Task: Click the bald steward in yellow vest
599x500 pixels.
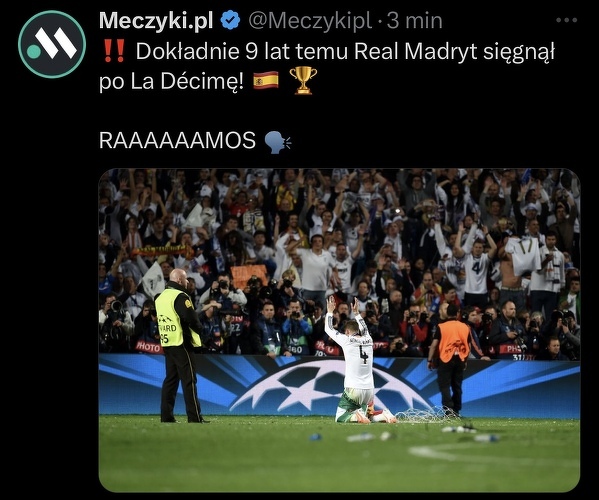Action: pos(179,346)
